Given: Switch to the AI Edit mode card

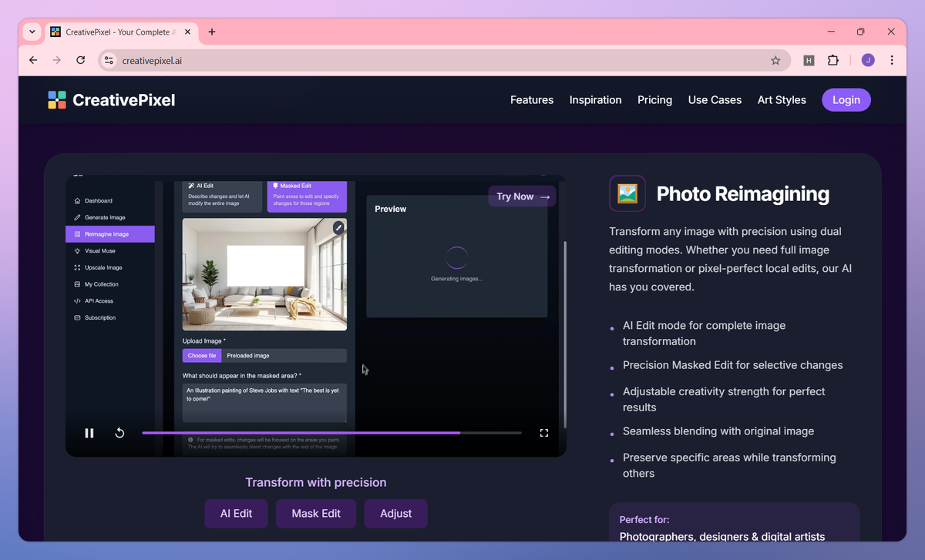Looking at the screenshot, I should [221, 196].
